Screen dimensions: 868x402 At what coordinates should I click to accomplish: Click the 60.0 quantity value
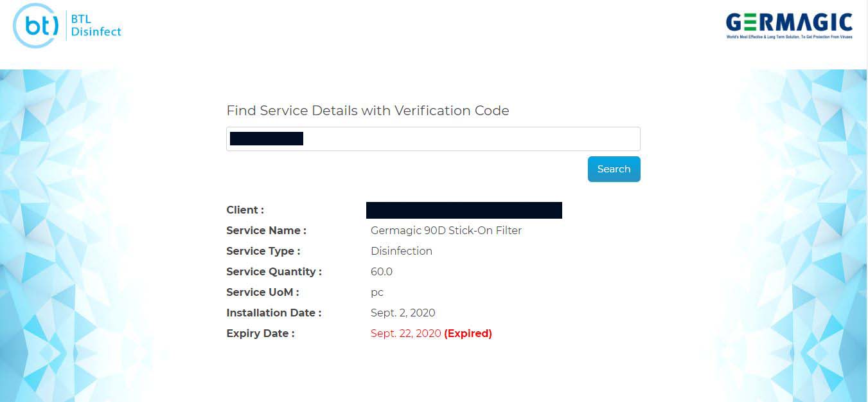pos(382,271)
